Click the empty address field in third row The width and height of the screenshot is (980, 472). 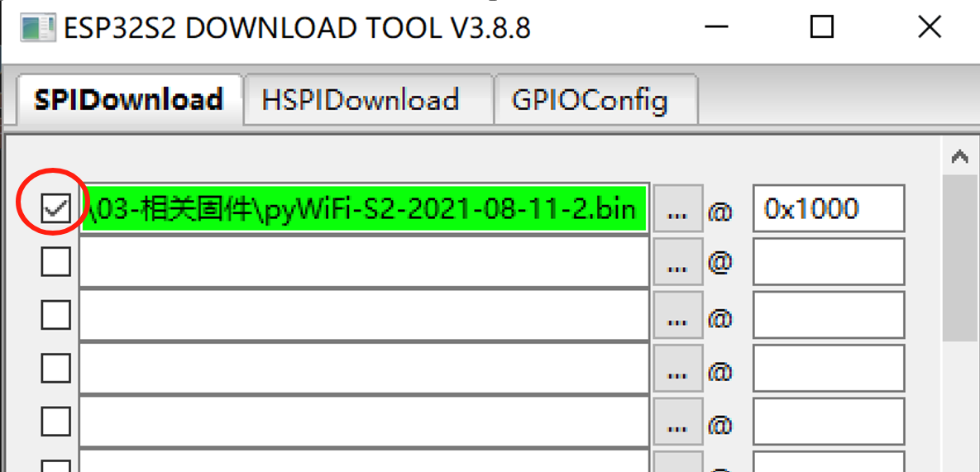tap(829, 315)
